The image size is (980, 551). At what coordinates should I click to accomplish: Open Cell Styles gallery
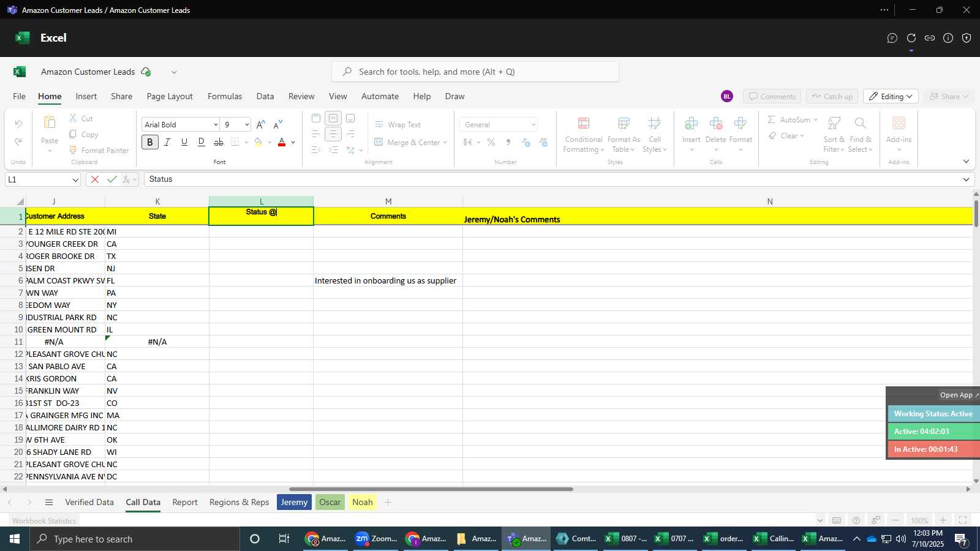(x=655, y=135)
